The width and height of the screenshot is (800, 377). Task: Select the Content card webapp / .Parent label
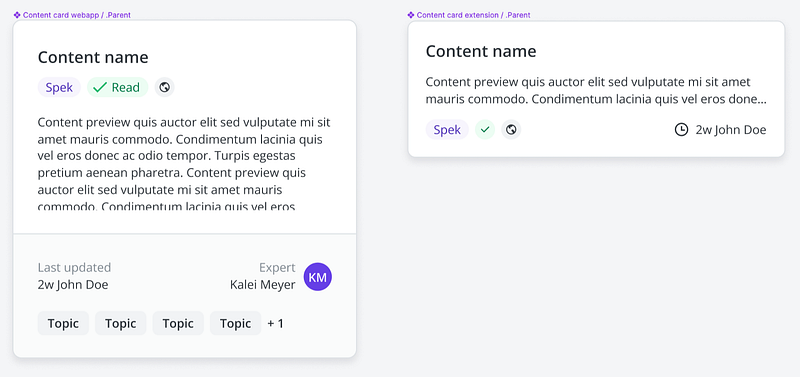(77, 15)
